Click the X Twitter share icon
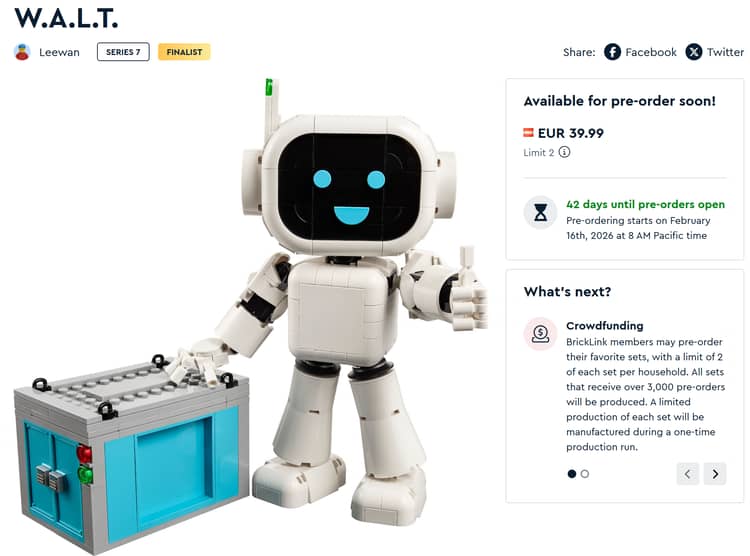This screenshot has height=556, width=750. 694,52
